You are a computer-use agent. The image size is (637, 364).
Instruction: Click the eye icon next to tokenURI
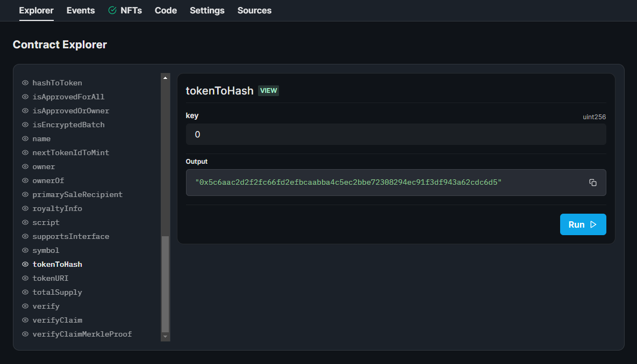pyautogui.click(x=25, y=278)
